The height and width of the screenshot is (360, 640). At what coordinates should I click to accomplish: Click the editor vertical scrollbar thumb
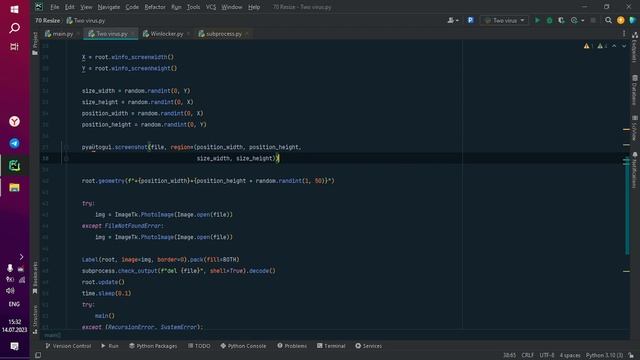pos(627,206)
